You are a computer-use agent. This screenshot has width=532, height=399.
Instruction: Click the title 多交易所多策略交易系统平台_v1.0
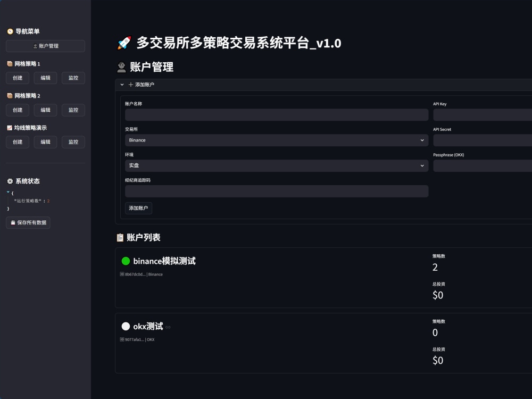239,43
